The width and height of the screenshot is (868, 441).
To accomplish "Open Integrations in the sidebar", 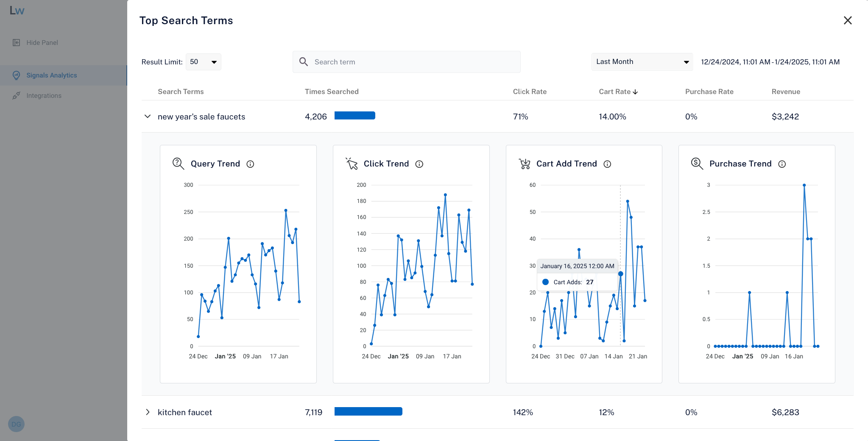I will [x=63, y=96].
